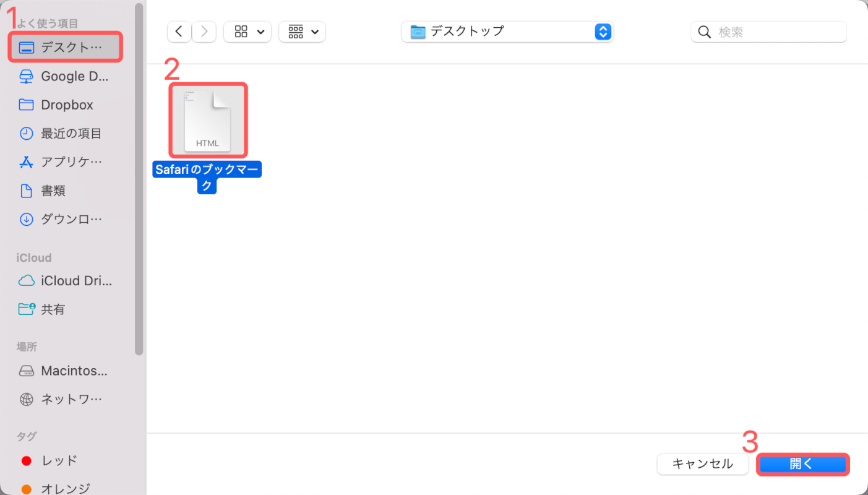Click the clock icon for 最近の項目
868x495 pixels.
tap(27, 133)
